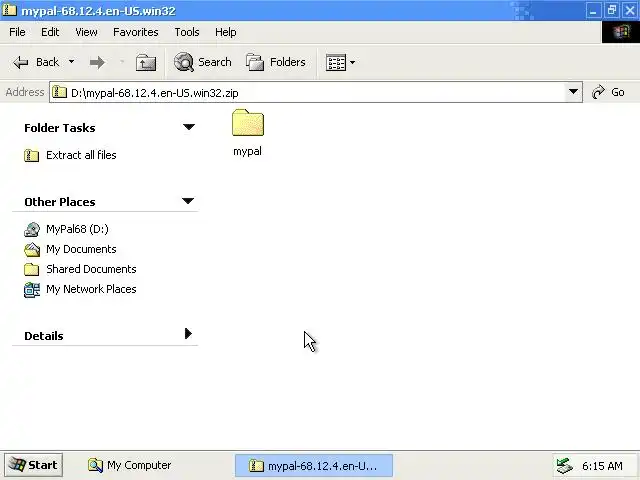640x480 pixels.
Task: Close the mypal zip window
Action: click(630, 10)
